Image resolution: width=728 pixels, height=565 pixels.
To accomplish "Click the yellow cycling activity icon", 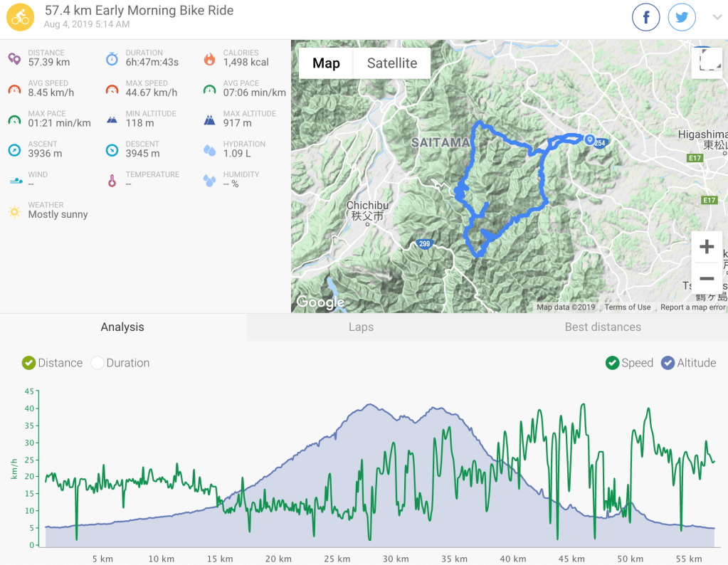I will (20, 18).
